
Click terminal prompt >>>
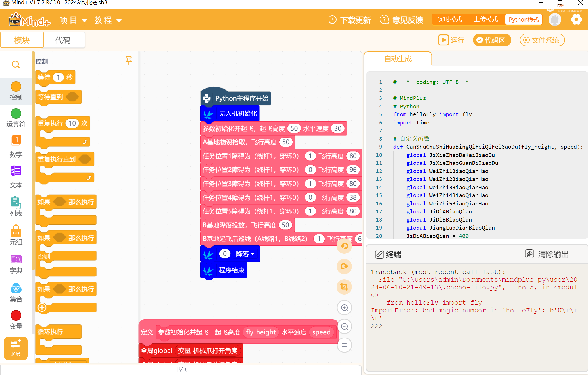click(377, 326)
